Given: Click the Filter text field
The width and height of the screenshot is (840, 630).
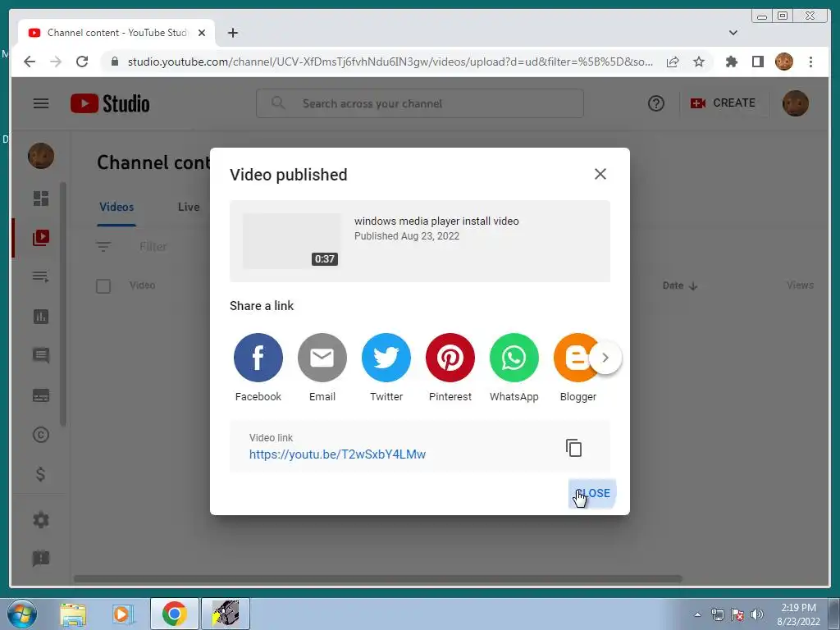Looking at the screenshot, I should click(x=153, y=246).
